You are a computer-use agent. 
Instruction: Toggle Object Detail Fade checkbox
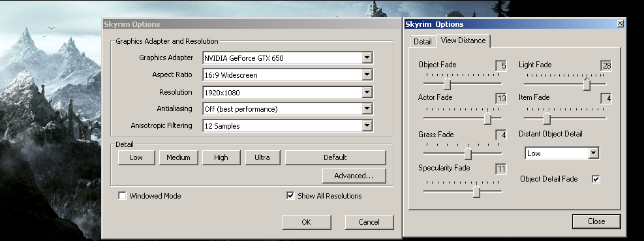coord(596,179)
